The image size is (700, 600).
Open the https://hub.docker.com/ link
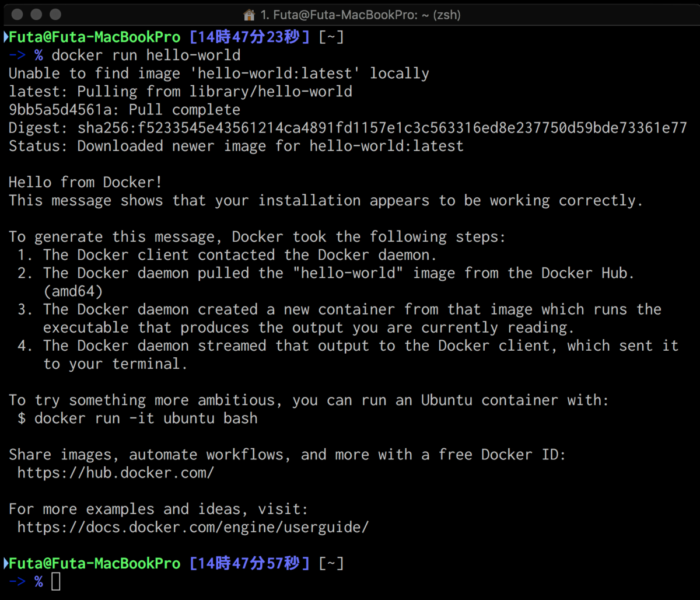(116, 473)
